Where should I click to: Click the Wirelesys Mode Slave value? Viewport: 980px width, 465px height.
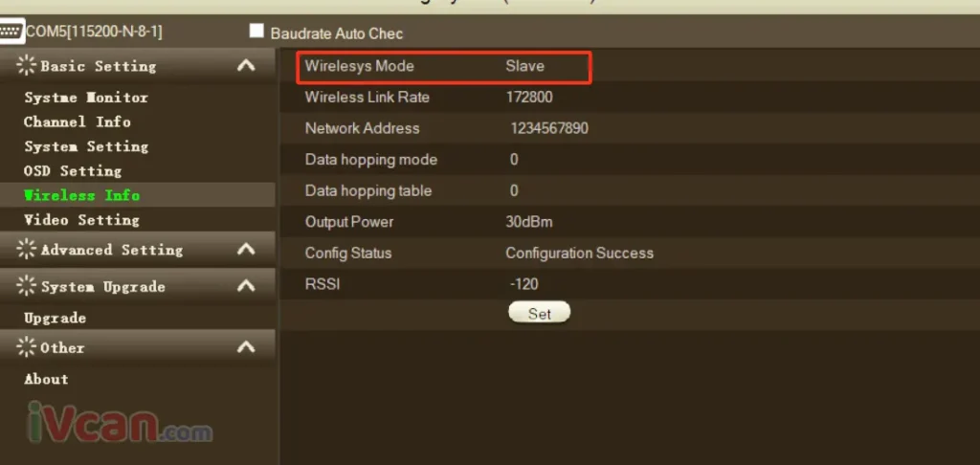pos(524,67)
